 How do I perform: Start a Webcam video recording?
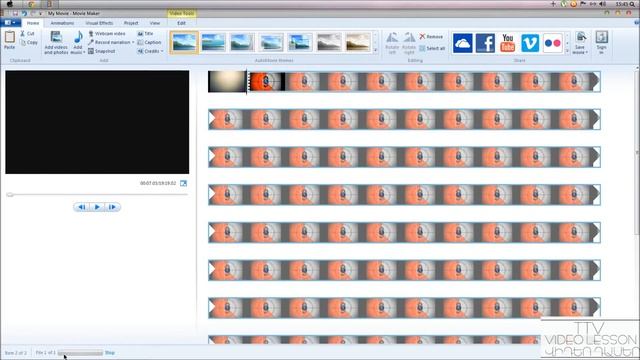tap(107, 33)
